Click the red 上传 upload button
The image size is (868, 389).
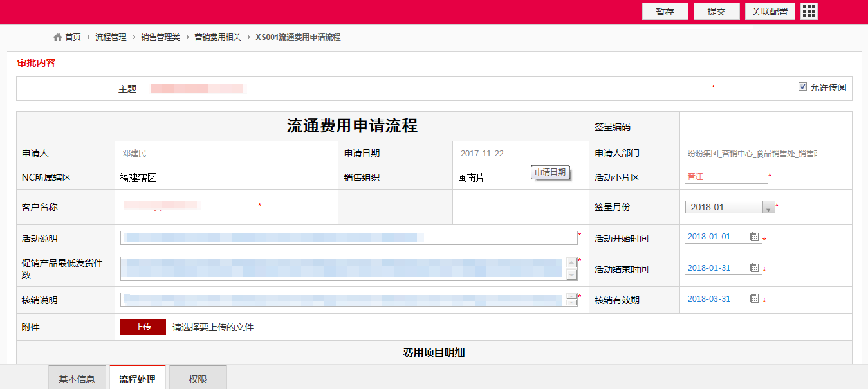click(143, 327)
